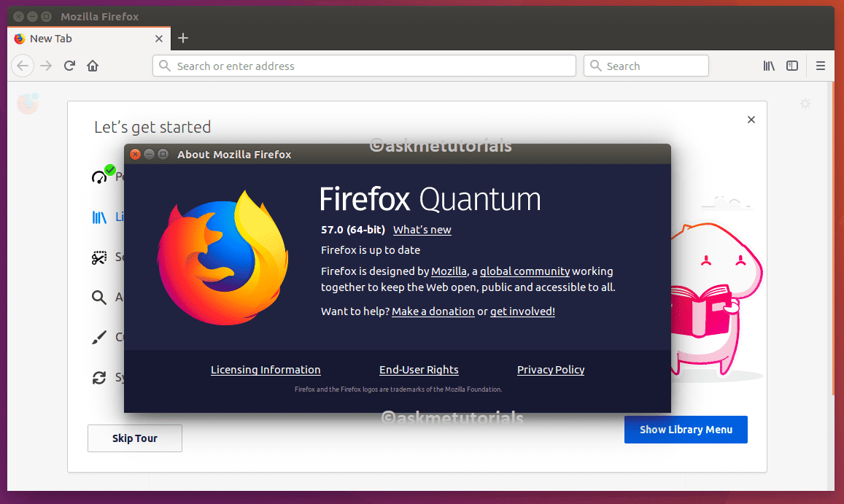Select the Sync arrows tour icon

click(x=99, y=378)
